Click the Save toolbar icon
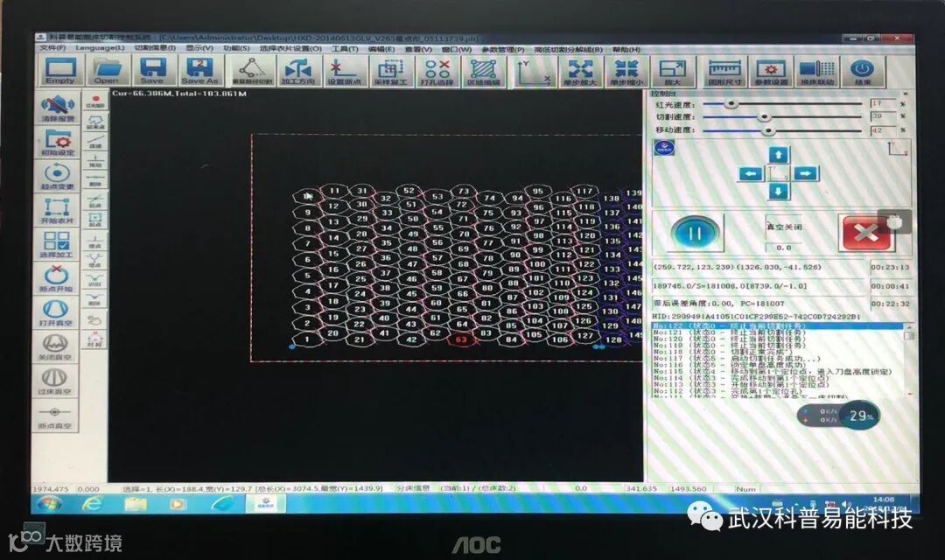 152,71
